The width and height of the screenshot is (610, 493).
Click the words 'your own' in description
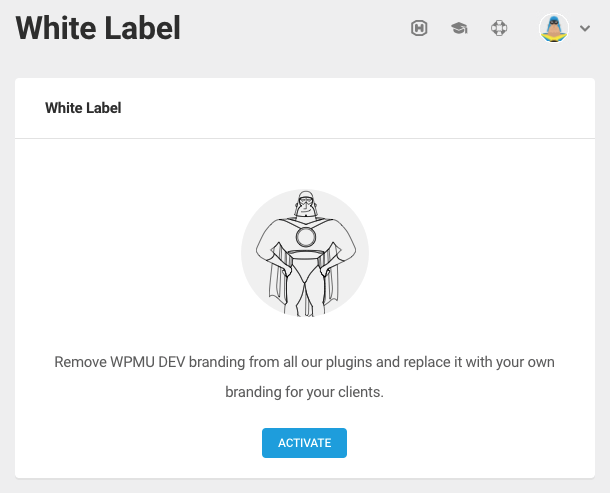(x=526, y=361)
